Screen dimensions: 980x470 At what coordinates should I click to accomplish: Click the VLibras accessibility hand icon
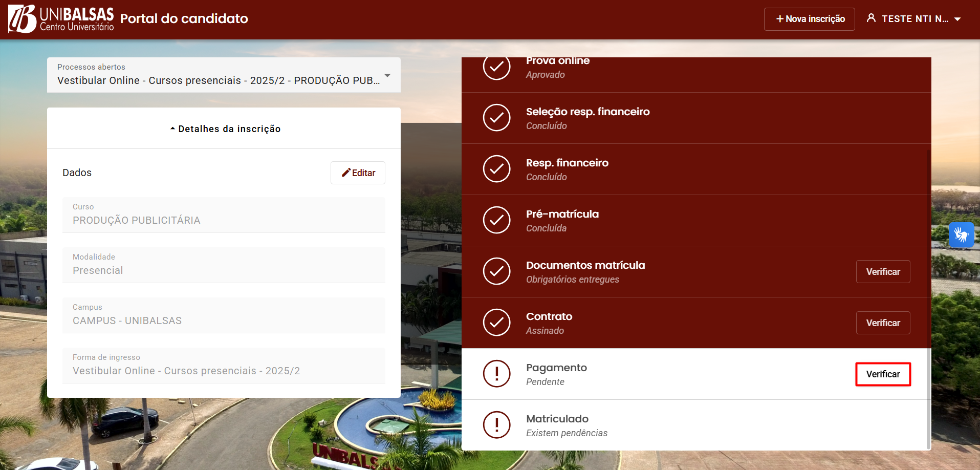pyautogui.click(x=961, y=235)
